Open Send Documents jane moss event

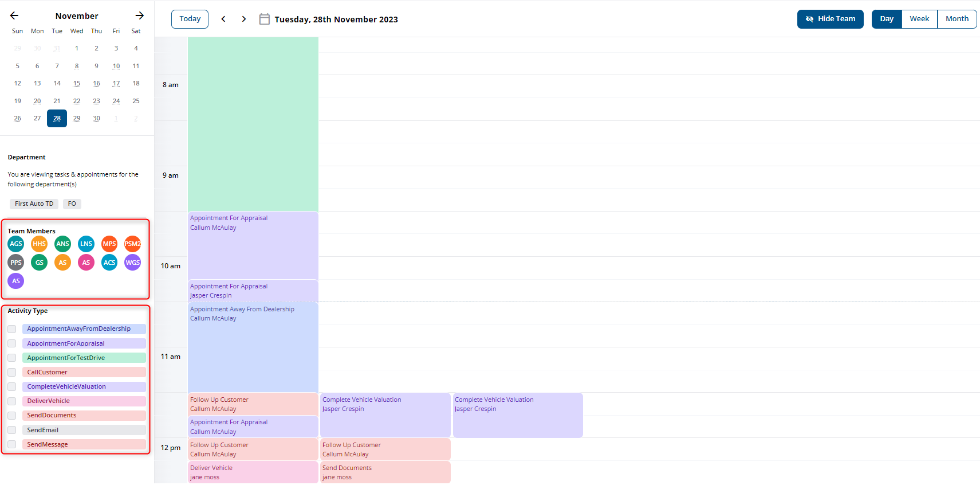click(385, 472)
